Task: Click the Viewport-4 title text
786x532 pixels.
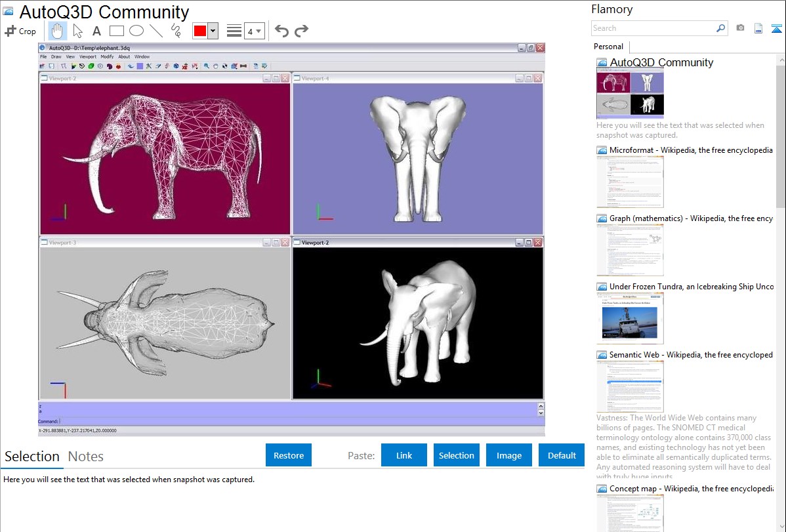Action: (315, 78)
